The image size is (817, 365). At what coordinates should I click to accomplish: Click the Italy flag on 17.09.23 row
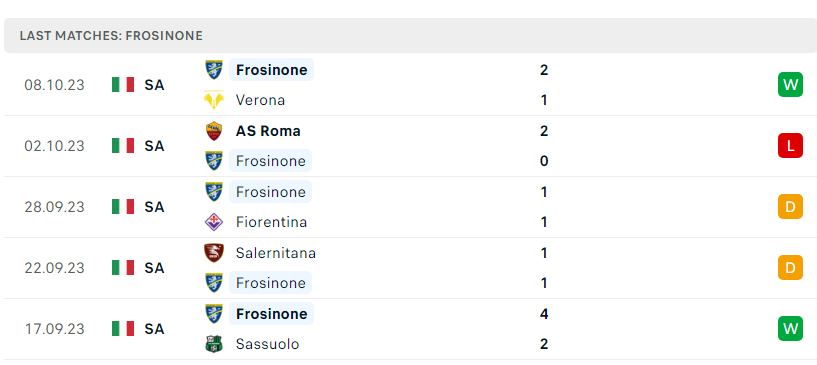click(x=123, y=329)
